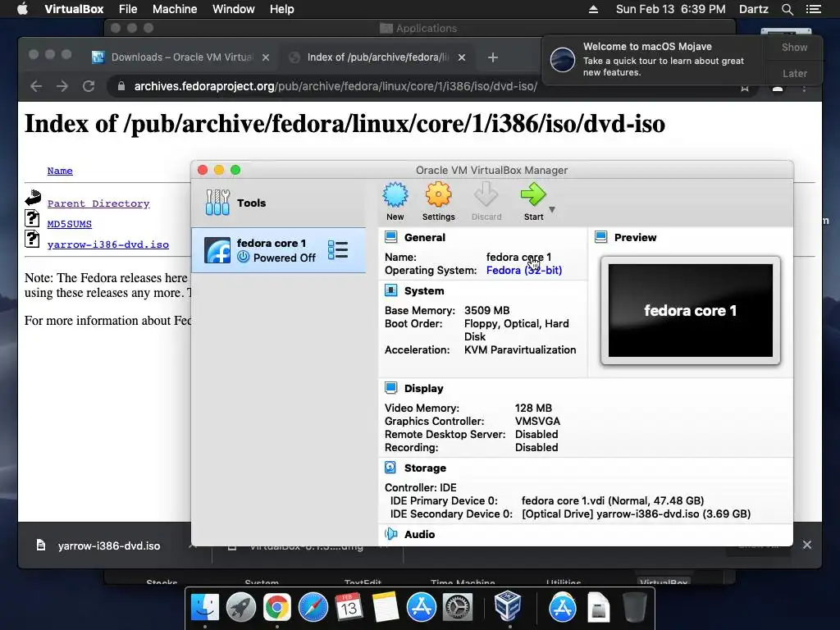Close the browser downloads bar
The width and height of the screenshot is (840, 630).
(807, 545)
